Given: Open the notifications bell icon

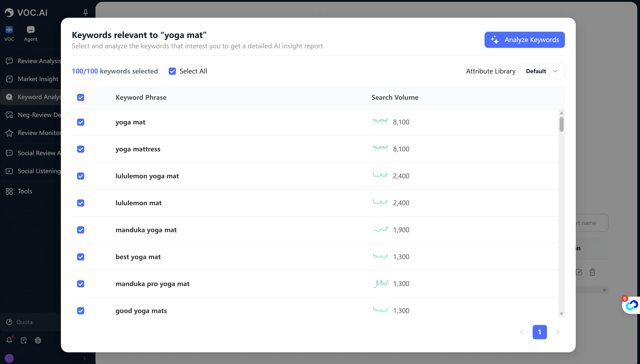Looking at the screenshot, I should click(x=9, y=340).
